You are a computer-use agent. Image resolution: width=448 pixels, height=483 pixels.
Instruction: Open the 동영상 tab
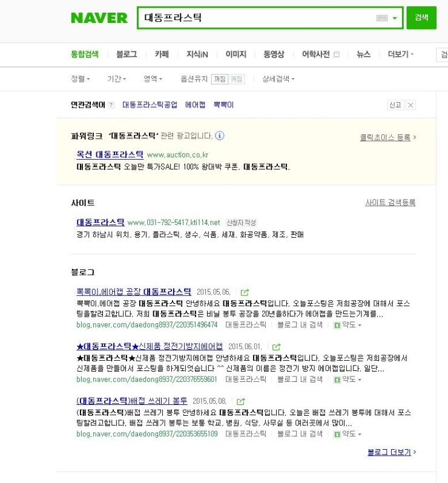coord(274,54)
